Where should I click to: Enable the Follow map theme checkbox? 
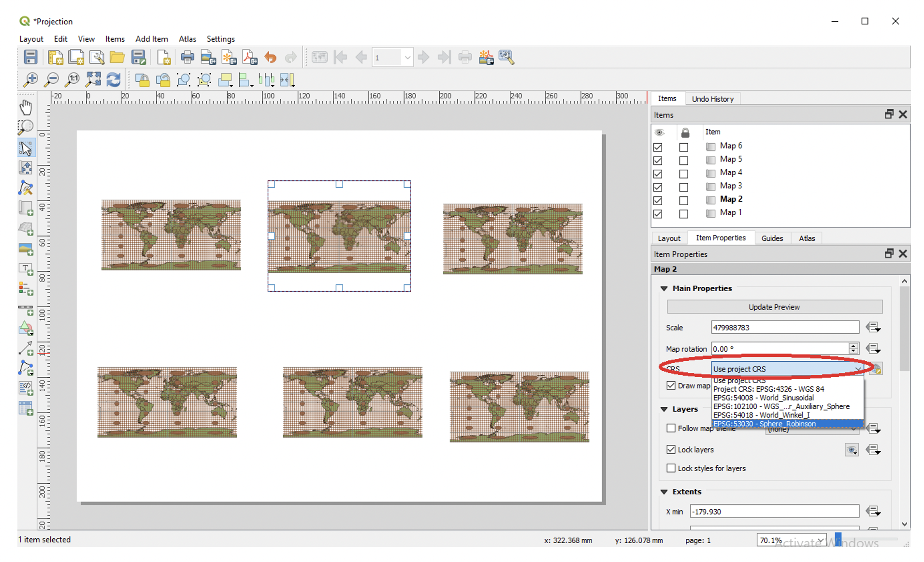671,428
